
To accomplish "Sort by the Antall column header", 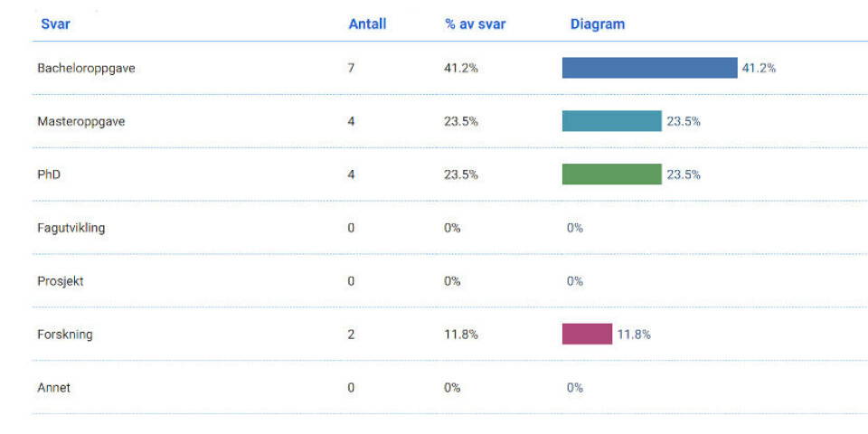I will [x=367, y=24].
